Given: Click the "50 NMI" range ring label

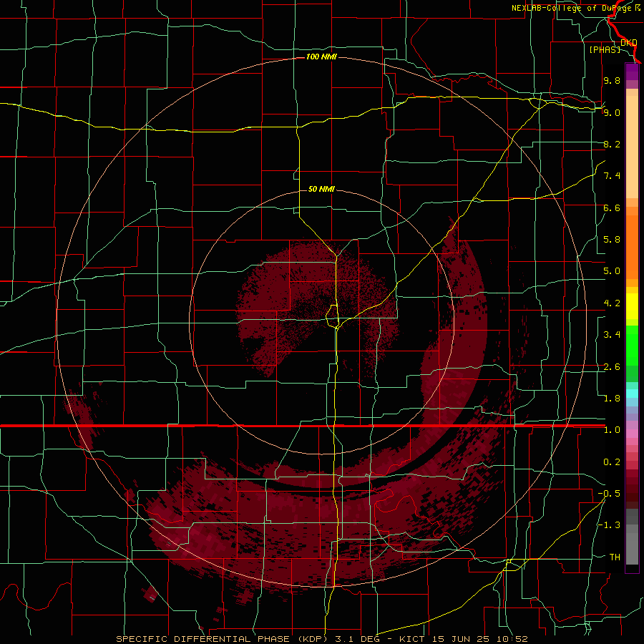Looking at the screenshot, I should click(321, 189).
